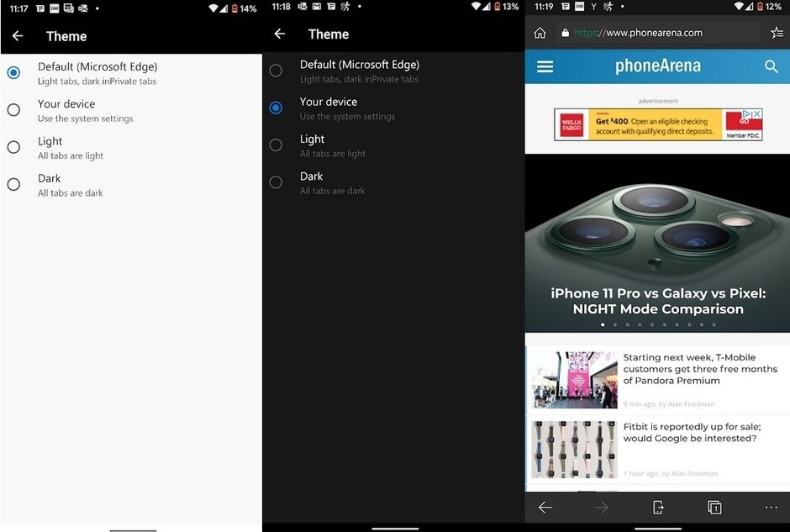Tap 'Use the system settings' on the dark screen
Viewport: 790px width, 532px height.
coord(347,116)
